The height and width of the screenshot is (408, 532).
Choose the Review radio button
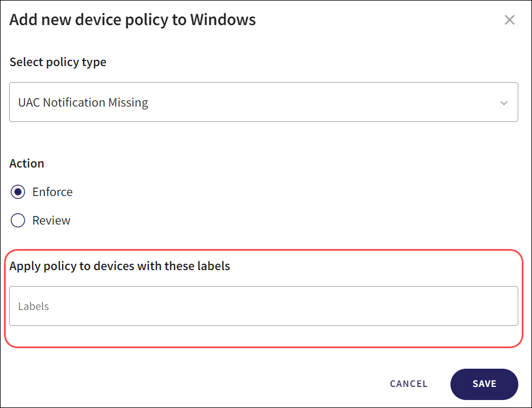(18, 221)
